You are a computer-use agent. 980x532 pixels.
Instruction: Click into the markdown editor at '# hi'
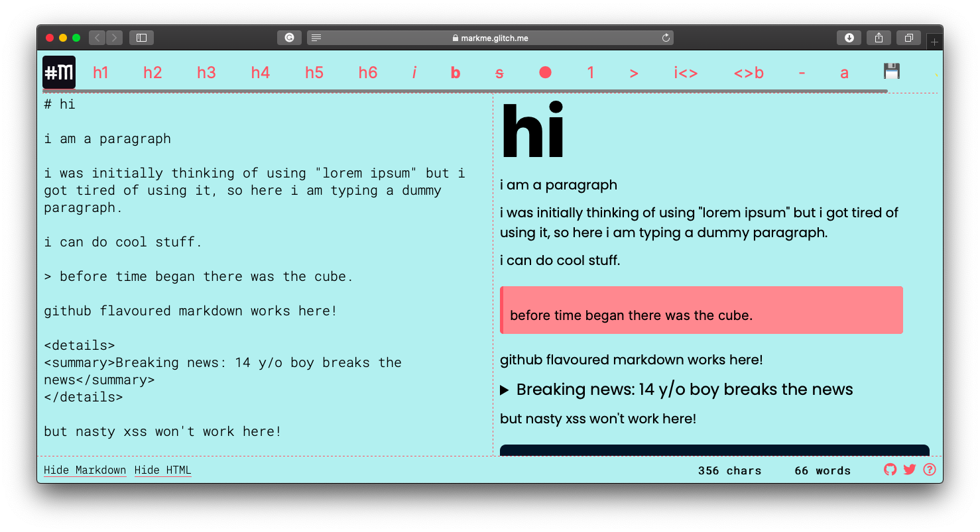coord(60,104)
